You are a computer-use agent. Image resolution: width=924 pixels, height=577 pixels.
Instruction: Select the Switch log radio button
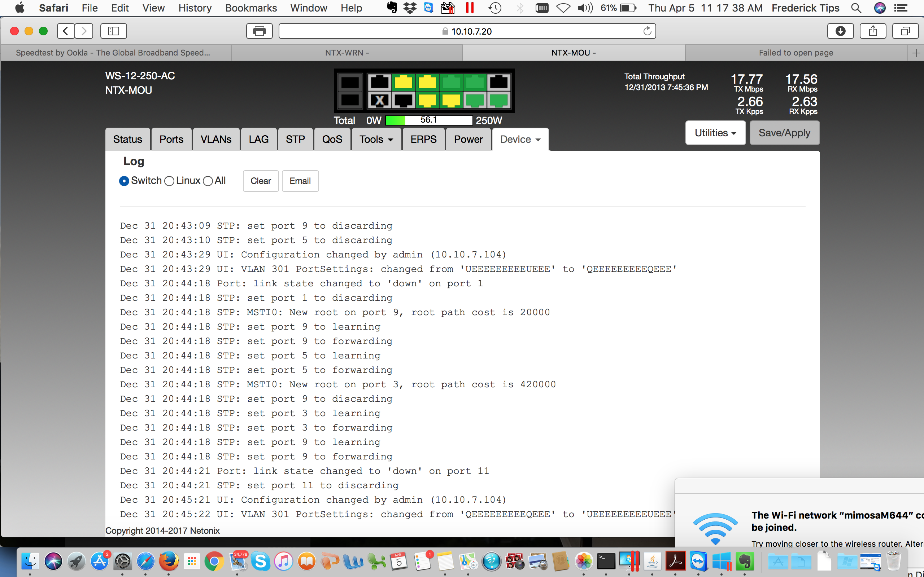[124, 181]
